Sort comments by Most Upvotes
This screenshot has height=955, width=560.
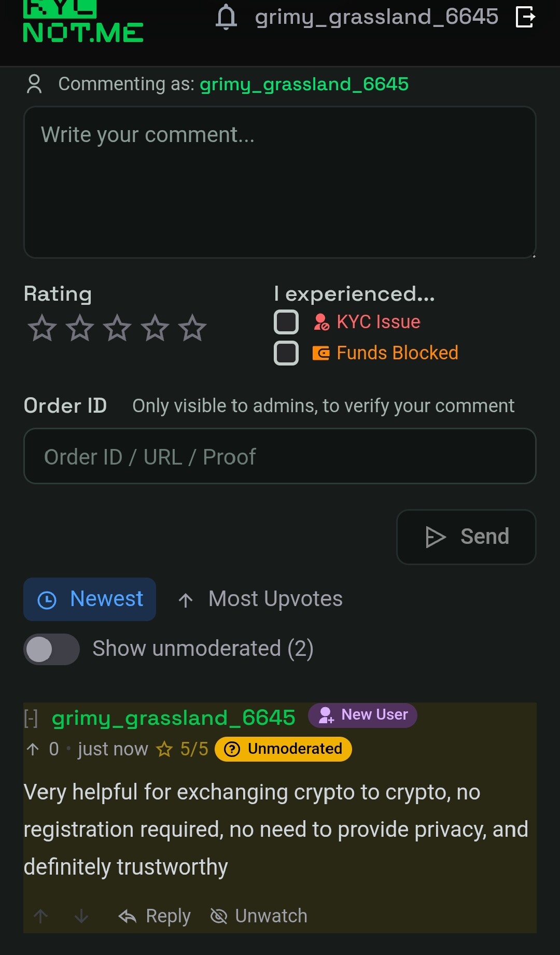(x=260, y=599)
